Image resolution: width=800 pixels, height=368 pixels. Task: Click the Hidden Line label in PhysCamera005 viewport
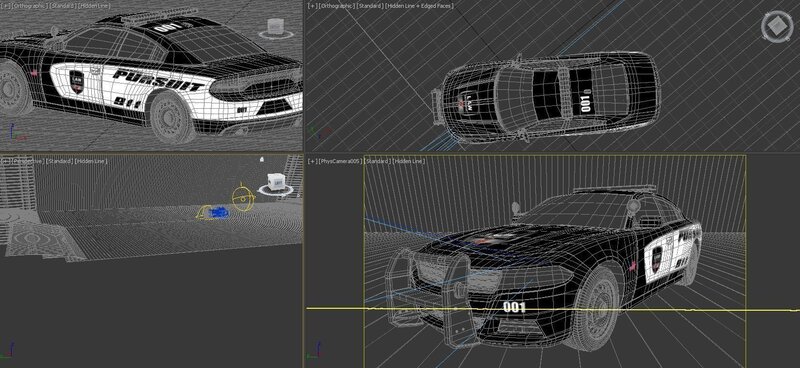pos(410,161)
